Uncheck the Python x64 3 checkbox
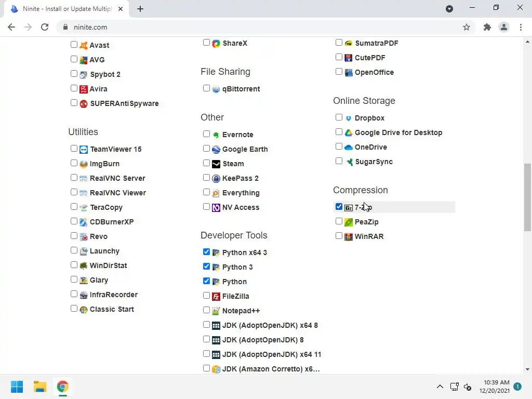This screenshot has width=532, height=399. tap(206, 252)
